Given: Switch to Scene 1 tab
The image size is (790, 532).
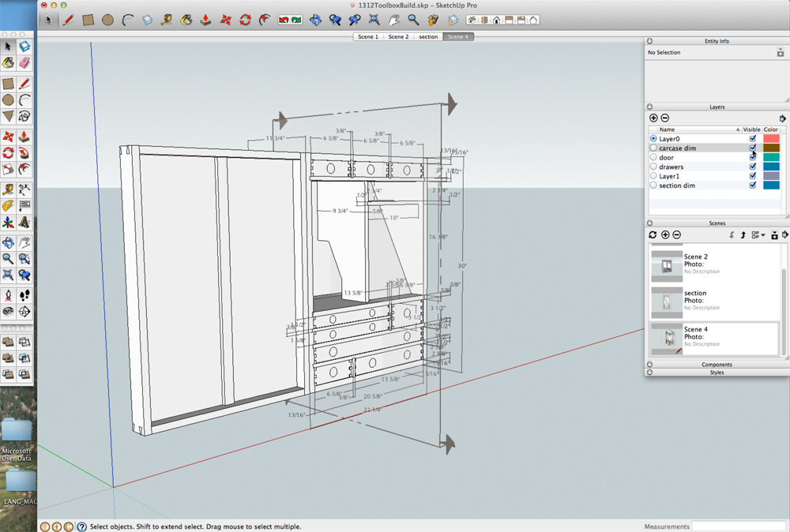Looking at the screenshot, I should coord(368,36).
